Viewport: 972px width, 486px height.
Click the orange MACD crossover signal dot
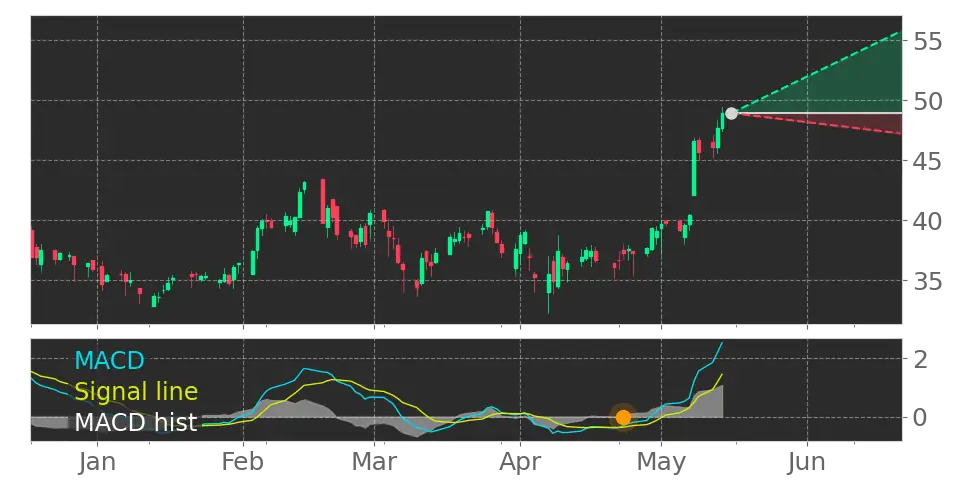[x=623, y=417]
